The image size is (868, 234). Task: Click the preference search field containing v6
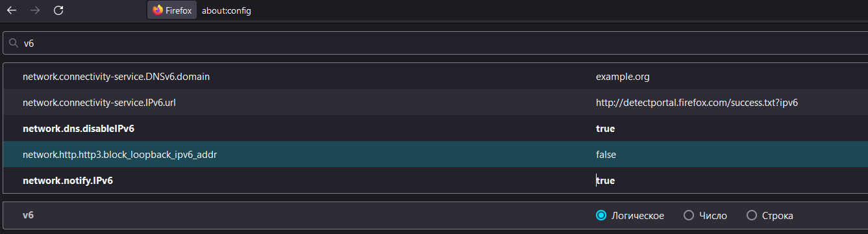(x=435, y=44)
